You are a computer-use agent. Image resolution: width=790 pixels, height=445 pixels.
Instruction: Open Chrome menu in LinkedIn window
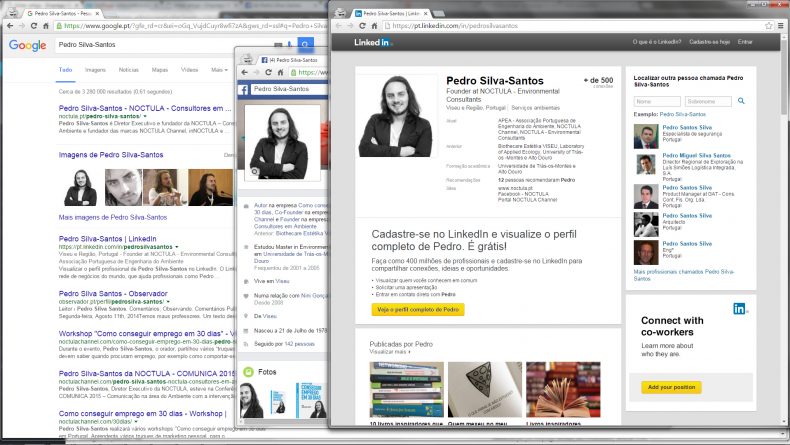pos(780,26)
